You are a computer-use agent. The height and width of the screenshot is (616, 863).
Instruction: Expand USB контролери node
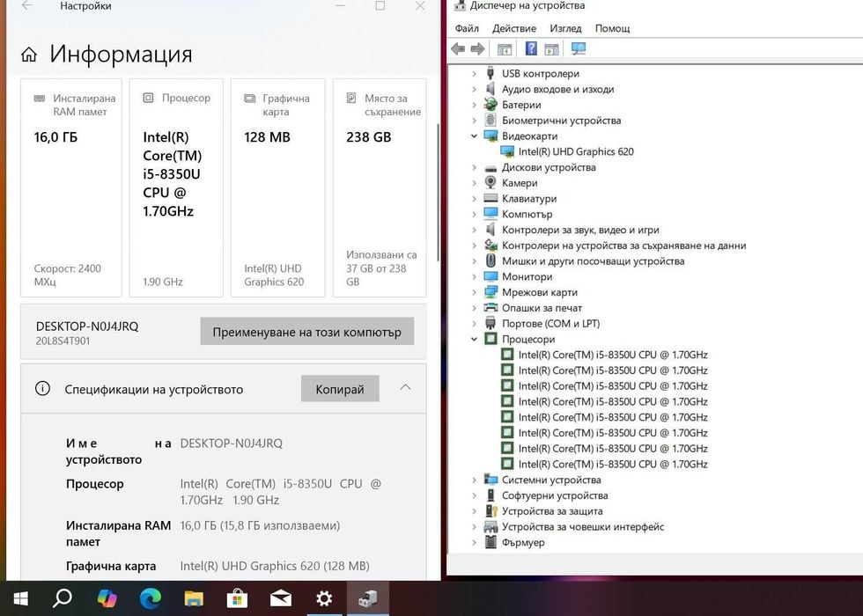coord(474,73)
